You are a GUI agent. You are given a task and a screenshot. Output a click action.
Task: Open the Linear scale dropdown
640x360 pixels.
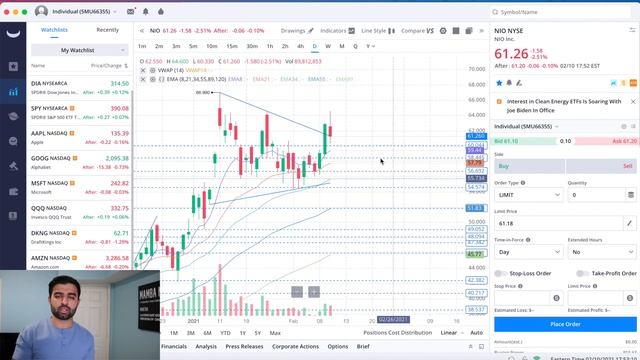pyautogui.click(x=452, y=333)
